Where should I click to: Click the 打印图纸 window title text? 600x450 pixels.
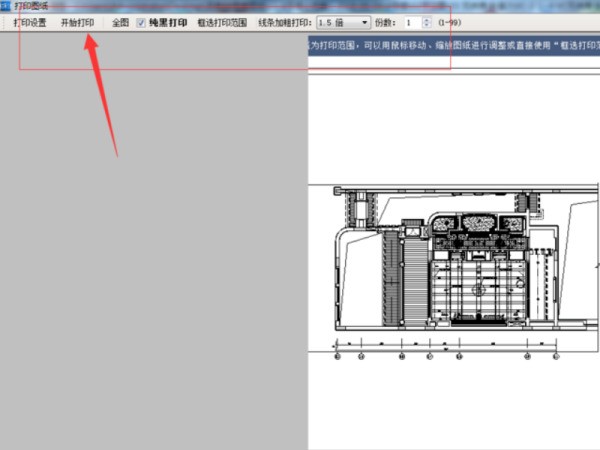click(31, 6)
